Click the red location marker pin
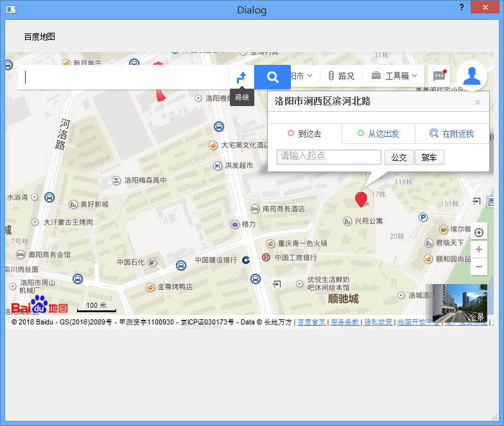 point(361,199)
